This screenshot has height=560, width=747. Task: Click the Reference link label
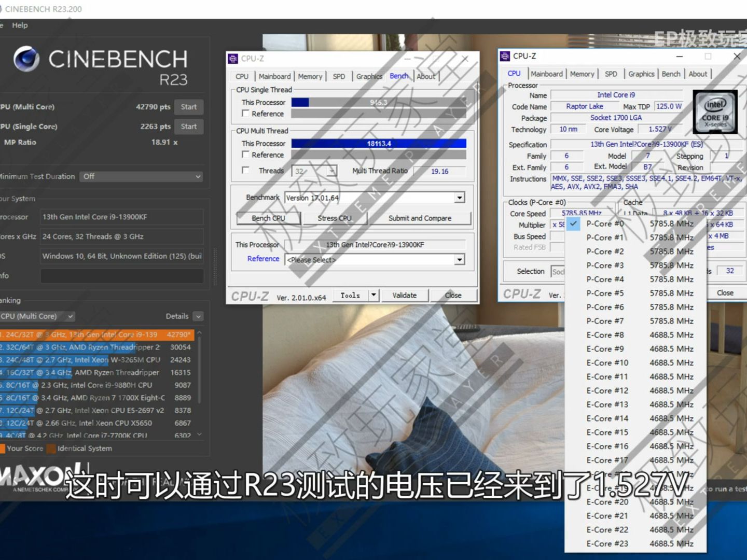coord(263,259)
